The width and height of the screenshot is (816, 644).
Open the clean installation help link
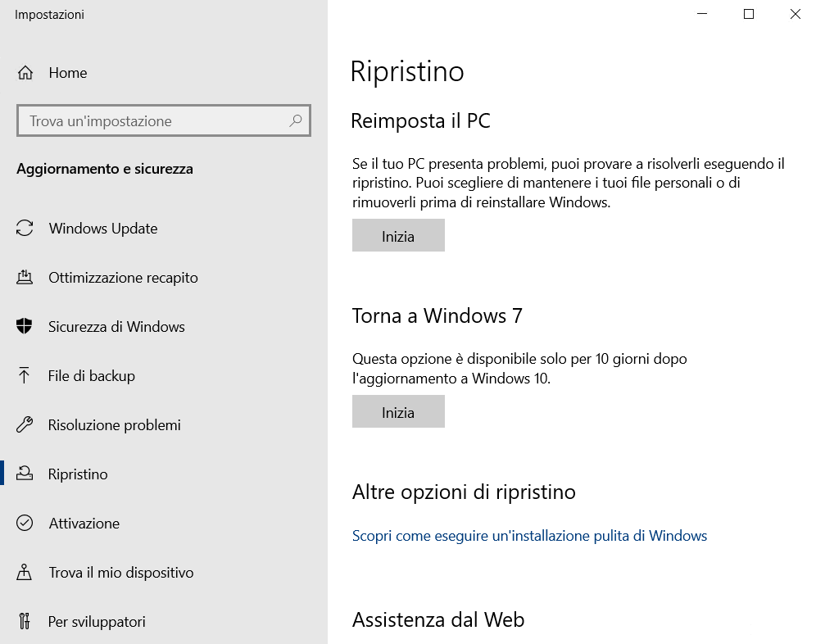click(x=529, y=536)
